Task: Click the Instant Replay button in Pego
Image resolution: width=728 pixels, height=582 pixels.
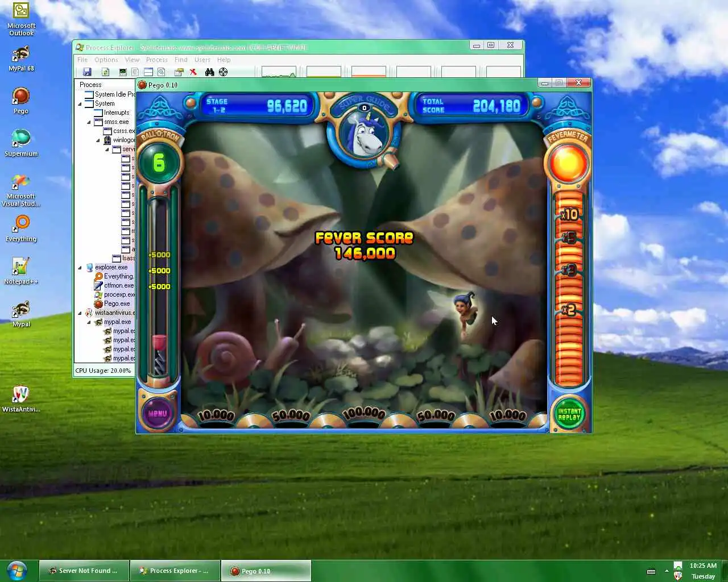Action: 569,414
